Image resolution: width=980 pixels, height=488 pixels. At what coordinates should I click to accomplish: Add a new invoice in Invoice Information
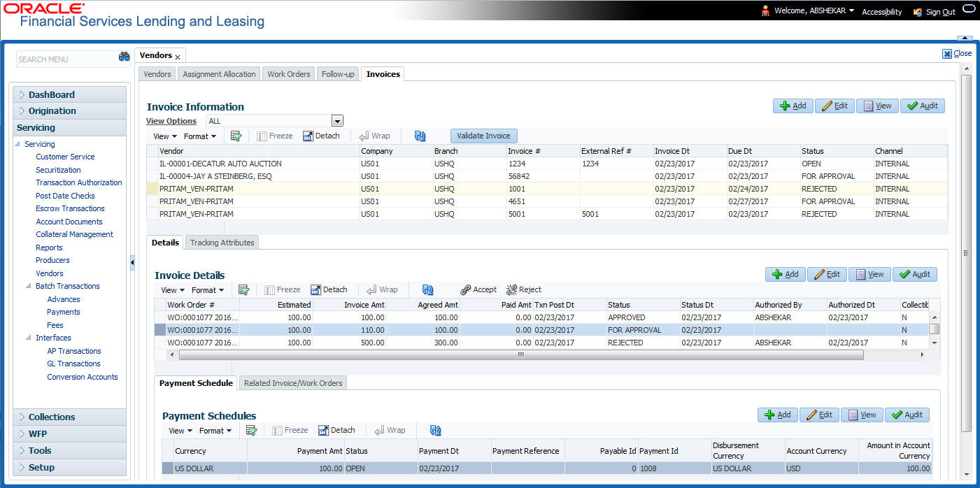click(793, 106)
